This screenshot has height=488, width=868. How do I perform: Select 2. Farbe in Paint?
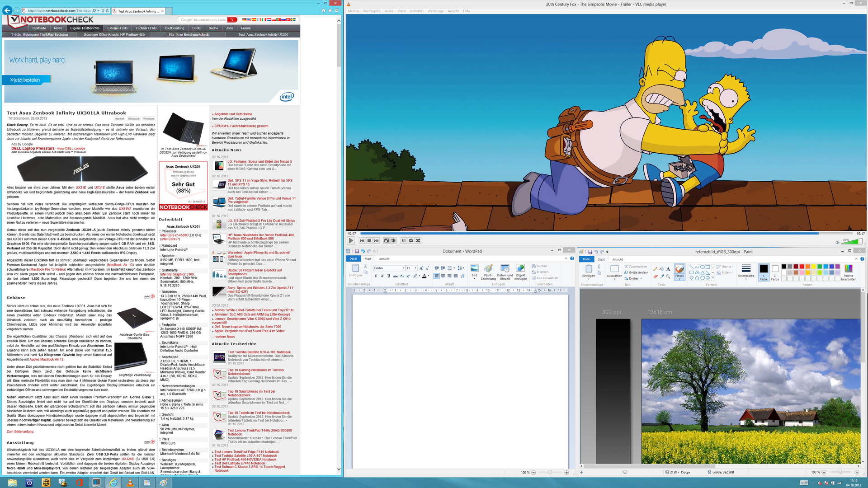[x=775, y=272]
